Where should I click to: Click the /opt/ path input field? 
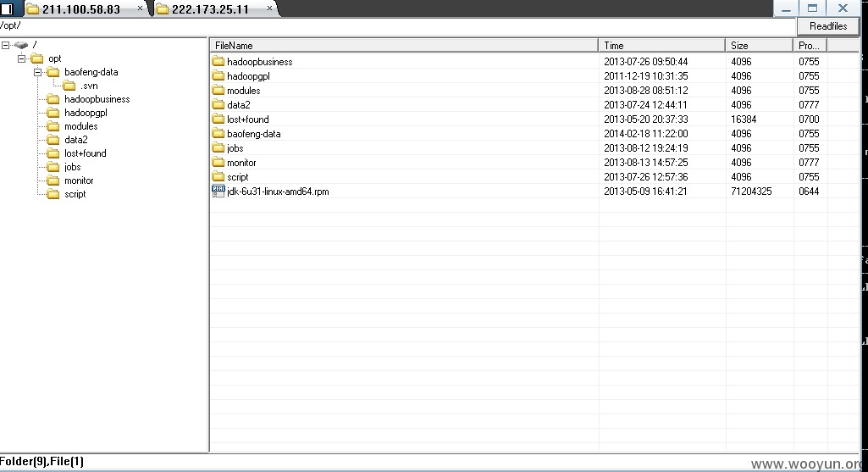[x=397, y=26]
